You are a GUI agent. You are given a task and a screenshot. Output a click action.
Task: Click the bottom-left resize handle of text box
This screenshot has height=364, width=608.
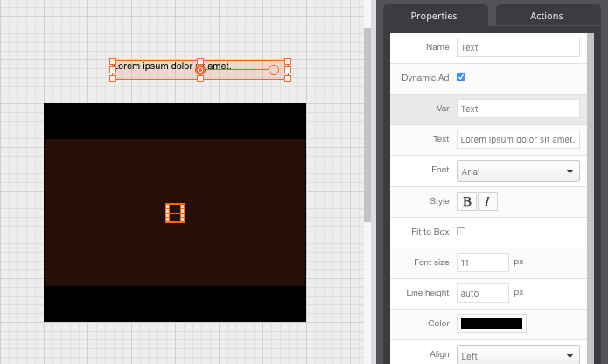tap(113, 79)
